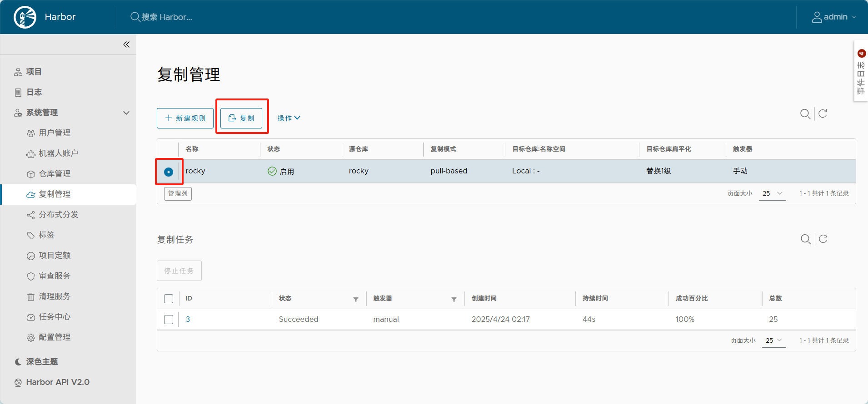This screenshot has width=868, height=404.
Task: Click the admin user avatar icon
Action: point(817,17)
